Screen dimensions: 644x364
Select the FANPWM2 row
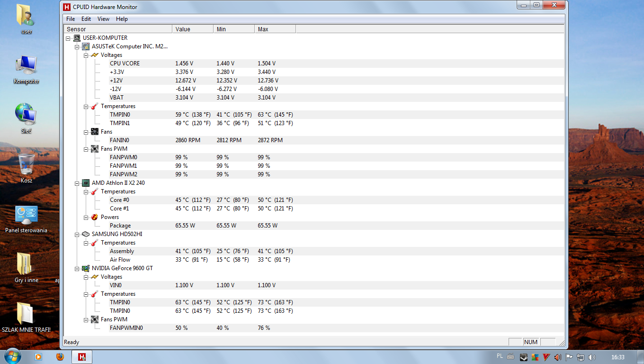click(336, 174)
